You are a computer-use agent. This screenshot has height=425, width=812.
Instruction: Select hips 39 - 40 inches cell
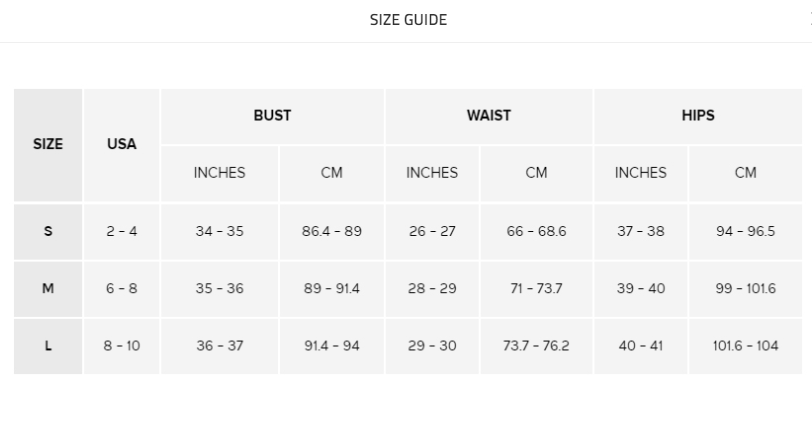641,289
